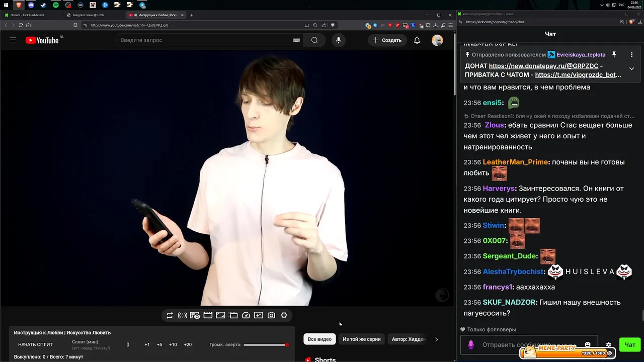Click username AleshaTrybochist in chat
Image resolution: width=644 pixels, height=362 pixels.
click(x=513, y=271)
